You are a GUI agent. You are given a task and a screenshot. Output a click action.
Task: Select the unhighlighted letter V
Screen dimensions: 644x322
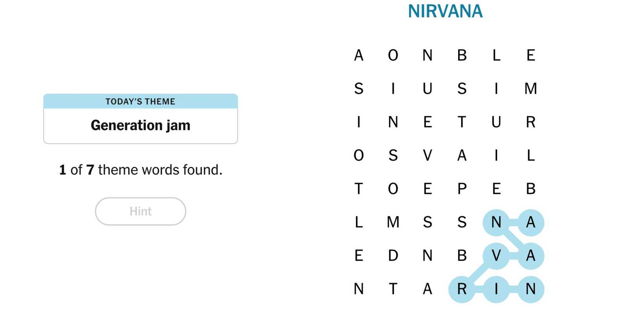(427, 155)
